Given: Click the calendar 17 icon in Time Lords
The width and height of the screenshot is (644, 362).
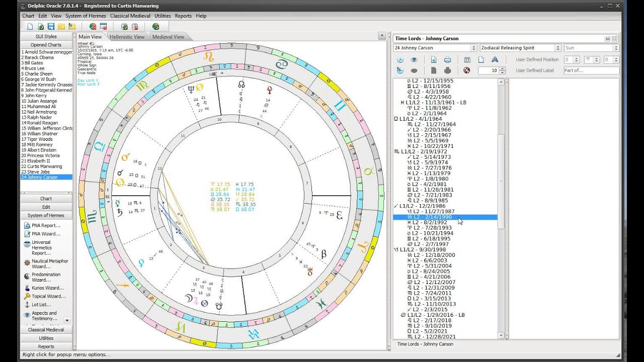Looking at the screenshot, I should pos(467,59).
